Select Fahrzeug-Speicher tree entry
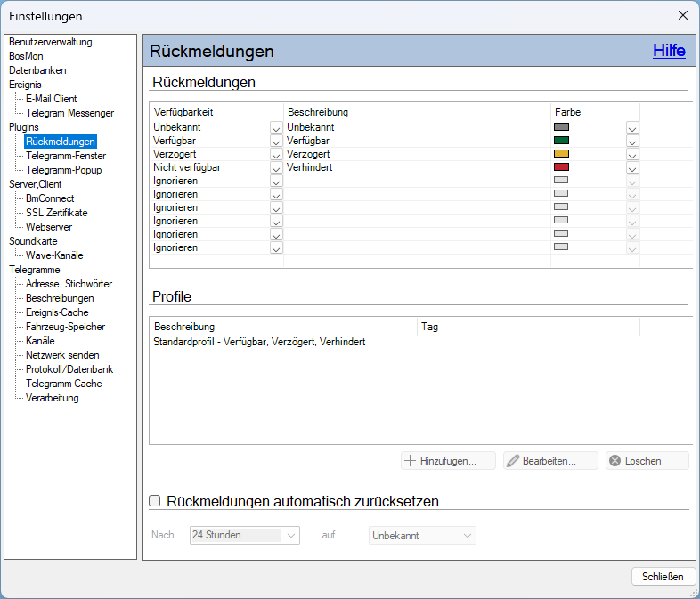The image size is (700, 599). tap(65, 327)
